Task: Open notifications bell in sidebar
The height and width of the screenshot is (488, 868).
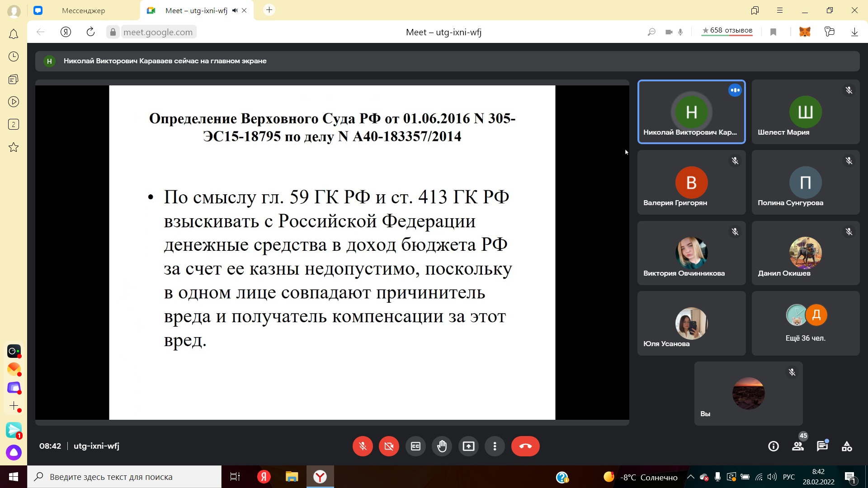Action: click(14, 34)
